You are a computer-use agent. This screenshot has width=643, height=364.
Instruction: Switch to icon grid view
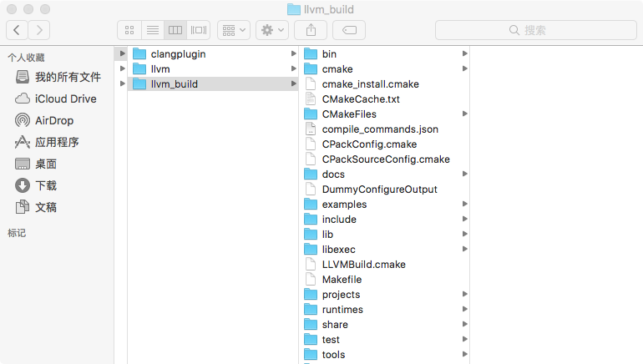click(129, 30)
